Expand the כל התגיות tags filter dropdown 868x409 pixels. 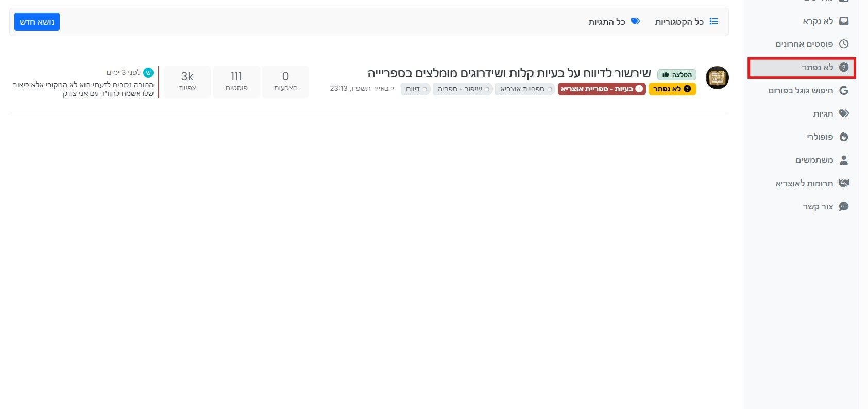[614, 22]
